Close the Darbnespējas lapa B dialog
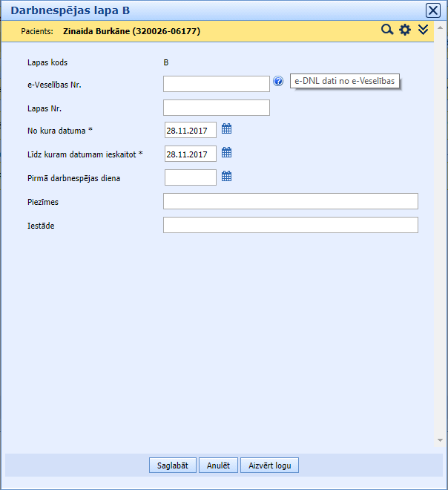448x490 pixels. click(x=432, y=10)
